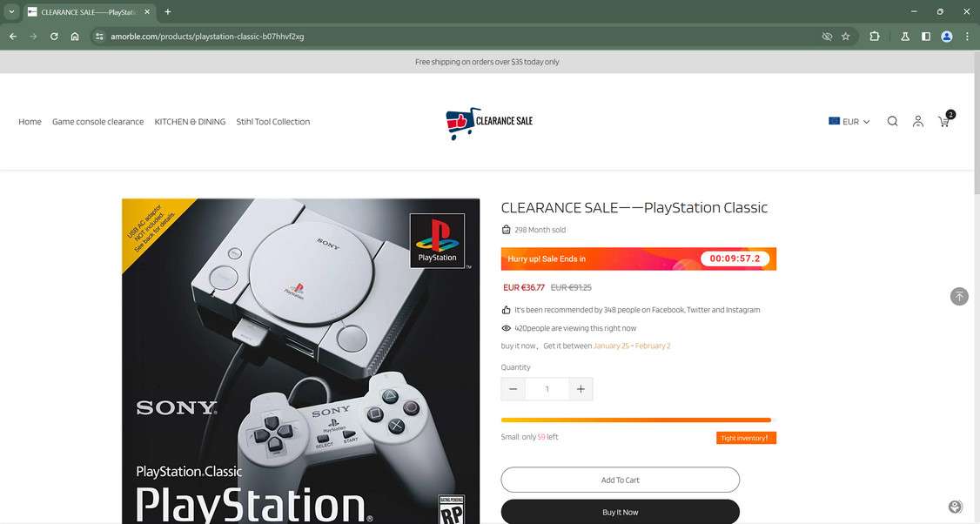Click the Add To Cart button
Screen dimensions: 980x524
pyautogui.click(x=620, y=480)
